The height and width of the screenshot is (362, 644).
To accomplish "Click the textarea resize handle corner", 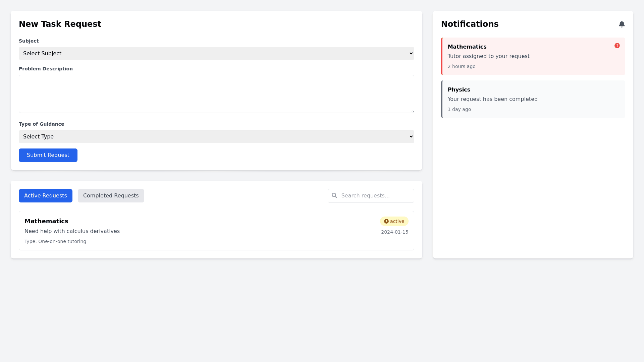I will (x=412, y=111).
